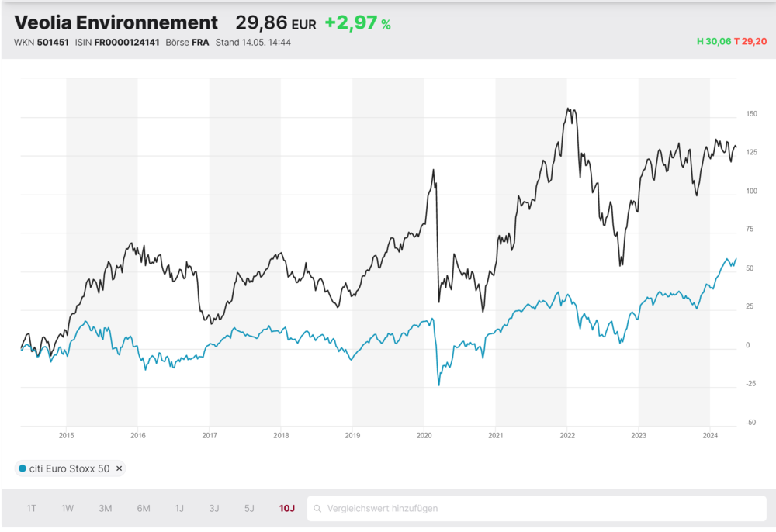This screenshot has width=776, height=532.
Task: Click the +2,97 % change indicator
Action: (x=358, y=22)
